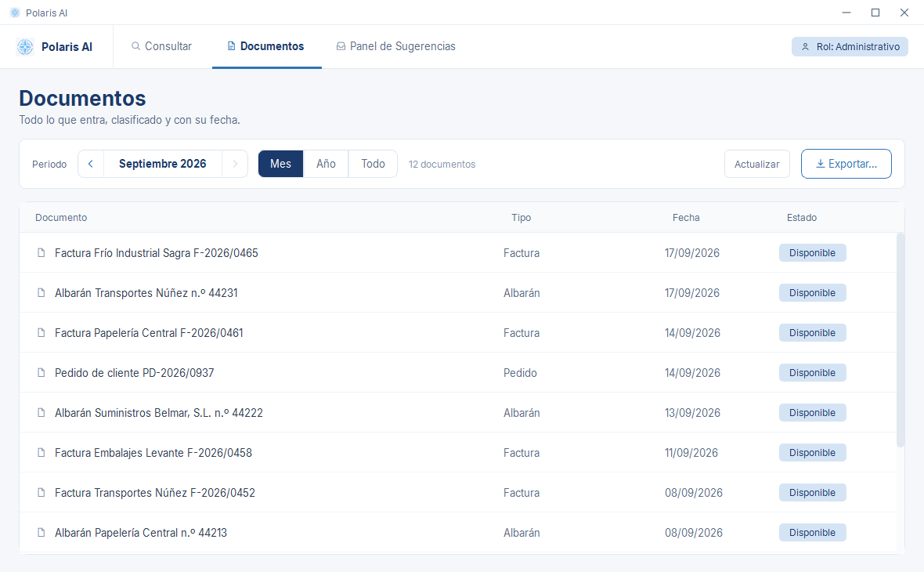Open Factura Embalajes Levante F-2026/0458
924x572 pixels.
point(153,453)
